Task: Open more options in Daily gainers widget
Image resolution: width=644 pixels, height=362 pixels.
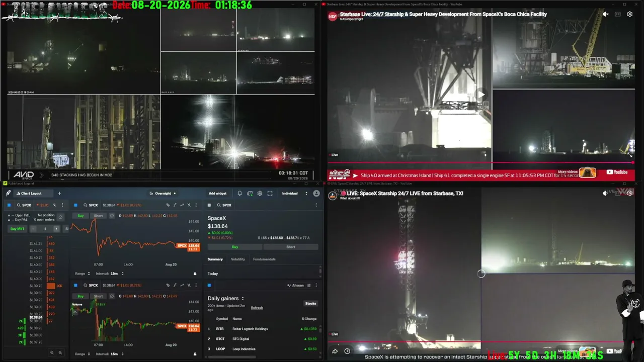Action: 316,286
